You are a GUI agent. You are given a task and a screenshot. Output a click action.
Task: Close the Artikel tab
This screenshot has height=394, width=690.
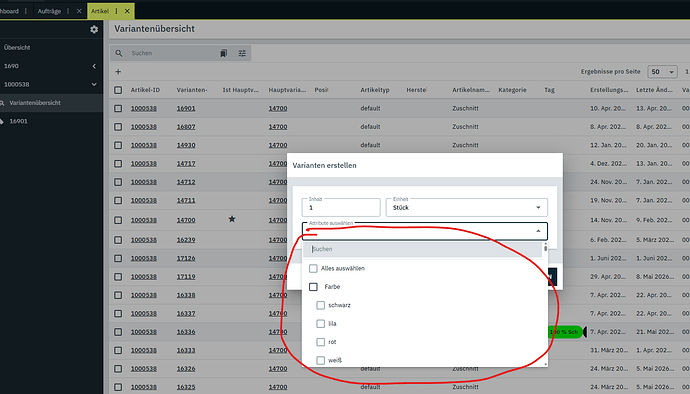[127, 11]
